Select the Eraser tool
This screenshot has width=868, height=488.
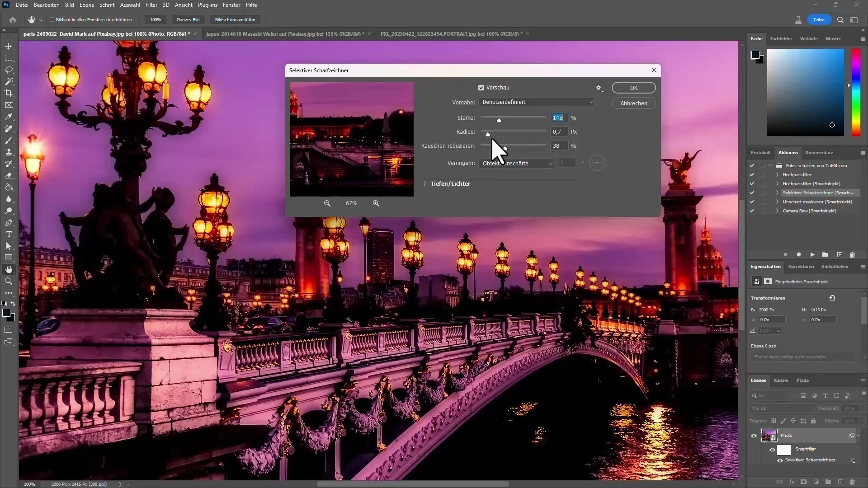point(9,176)
